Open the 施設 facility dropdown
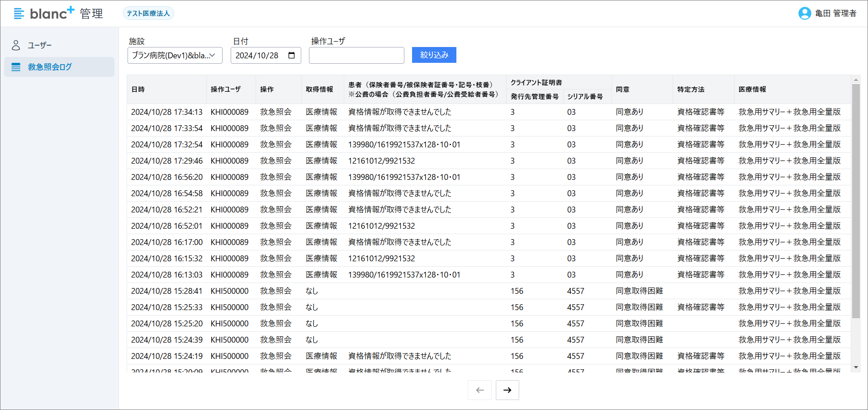This screenshot has width=868, height=410. tap(175, 55)
